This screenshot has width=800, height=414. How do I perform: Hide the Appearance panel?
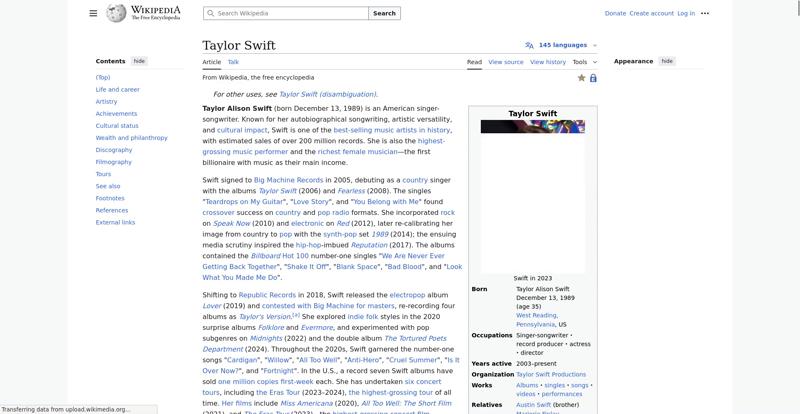pos(667,61)
